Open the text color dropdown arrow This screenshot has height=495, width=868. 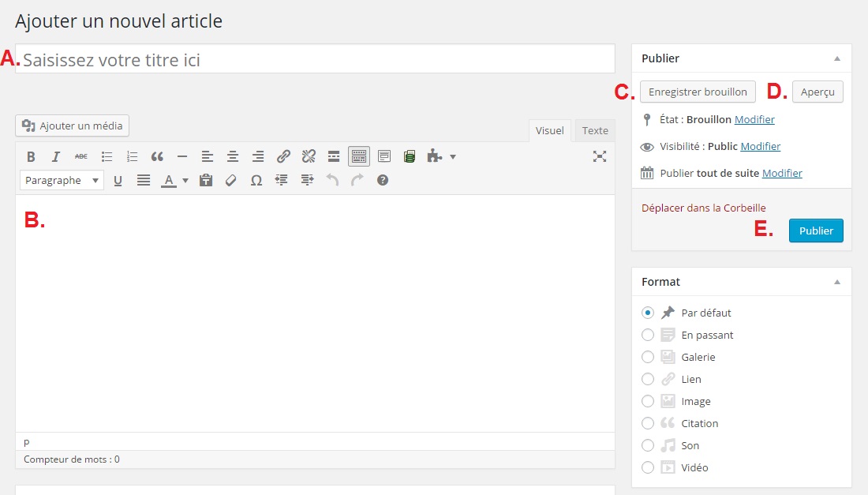(185, 181)
